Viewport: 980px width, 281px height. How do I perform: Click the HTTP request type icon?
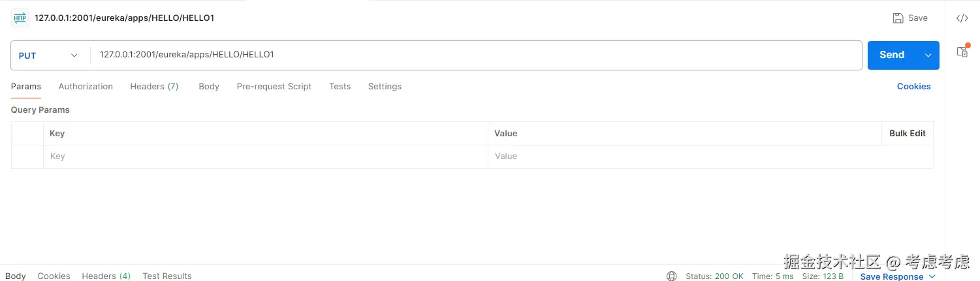tap(20, 18)
